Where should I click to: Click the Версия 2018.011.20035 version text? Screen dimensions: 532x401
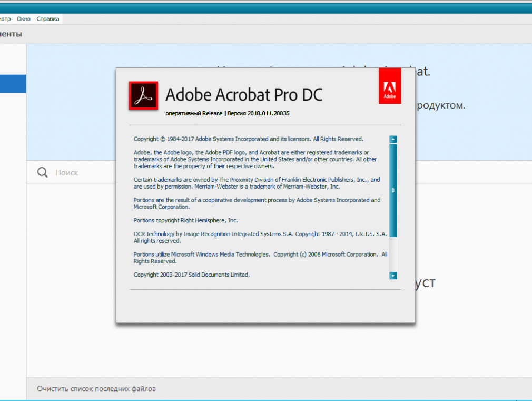[258, 113]
